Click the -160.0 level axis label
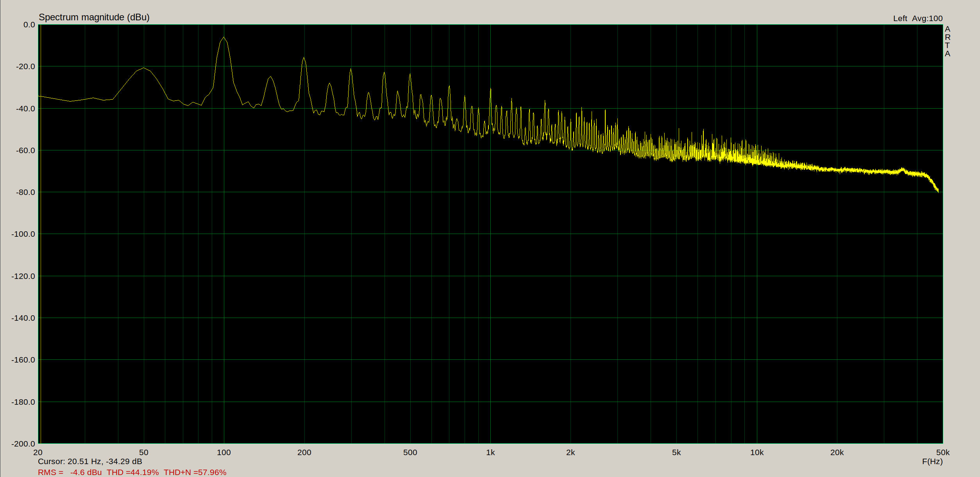 [x=23, y=360]
